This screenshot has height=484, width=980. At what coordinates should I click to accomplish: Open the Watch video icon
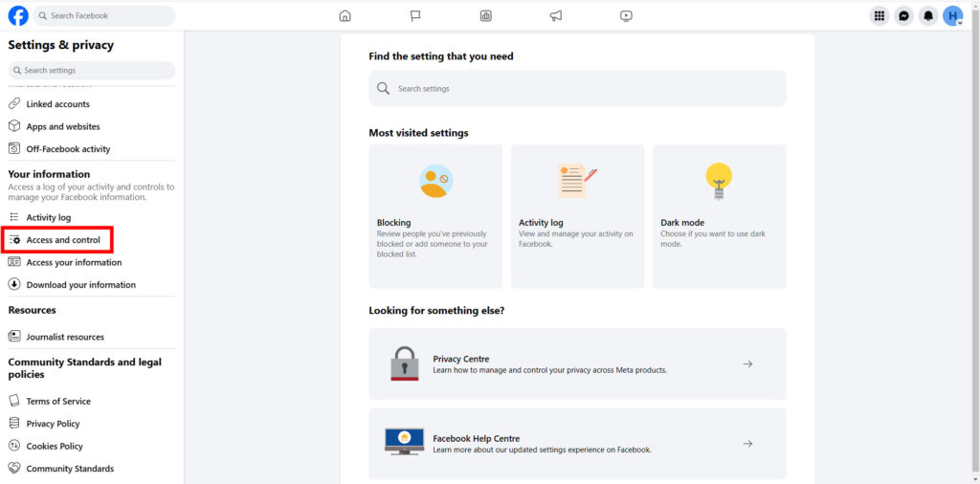(x=626, y=16)
